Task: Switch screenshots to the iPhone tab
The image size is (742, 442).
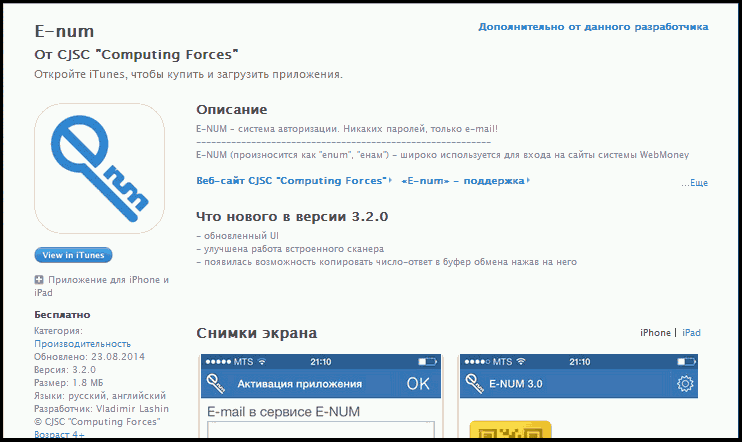Action: 655,333
